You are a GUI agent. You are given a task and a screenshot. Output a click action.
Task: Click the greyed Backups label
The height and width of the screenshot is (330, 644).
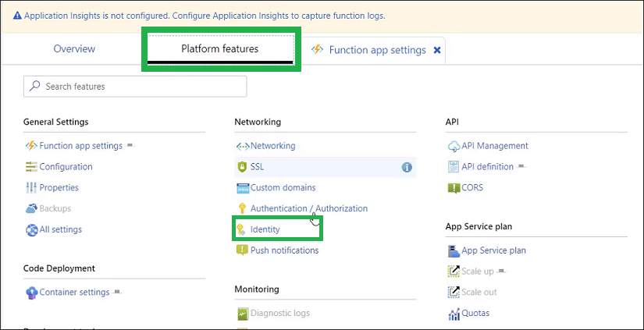tap(55, 208)
